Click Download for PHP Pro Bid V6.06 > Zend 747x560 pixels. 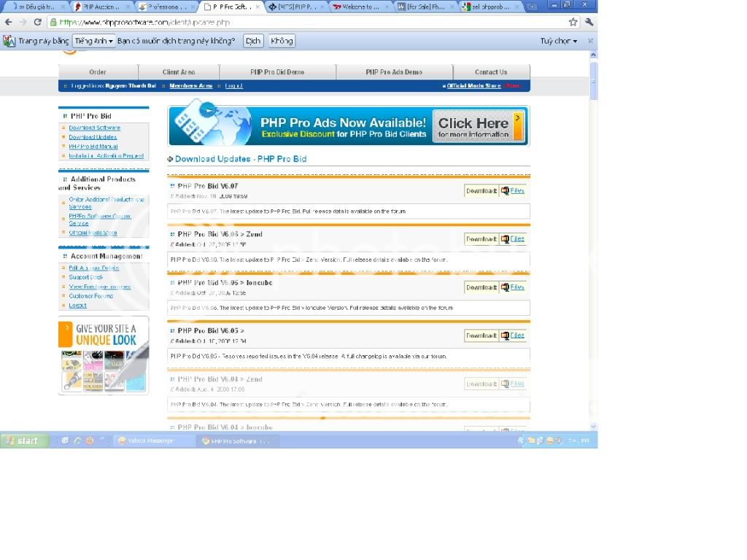coord(481,239)
